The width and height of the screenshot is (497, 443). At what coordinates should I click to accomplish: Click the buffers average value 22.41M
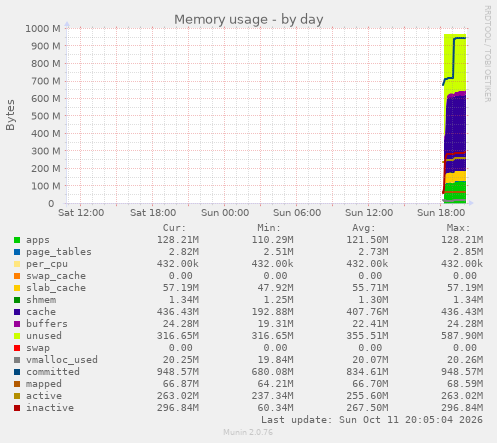click(370, 324)
